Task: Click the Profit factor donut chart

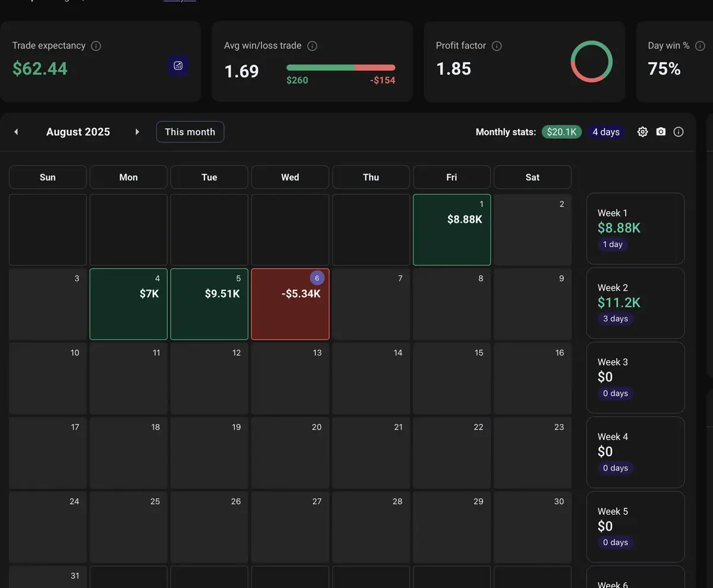Action: [x=591, y=61]
